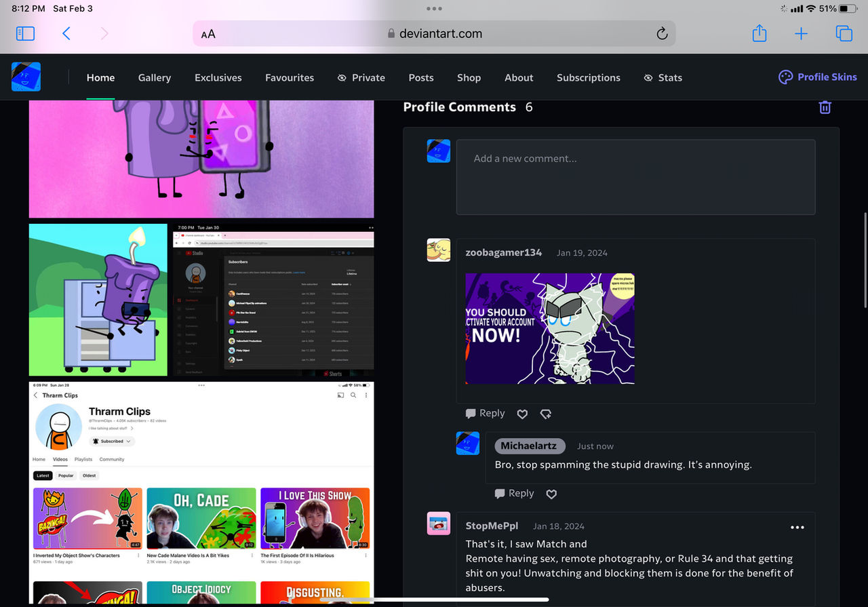
Task: Open the 'You should activate your account' image
Action: pyautogui.click(x=550, y=329)
